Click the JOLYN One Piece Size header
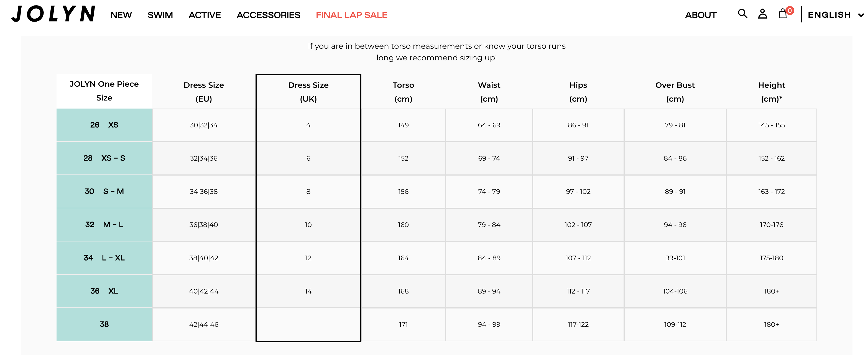Screen dimensions: 868x355 (104, 91)
